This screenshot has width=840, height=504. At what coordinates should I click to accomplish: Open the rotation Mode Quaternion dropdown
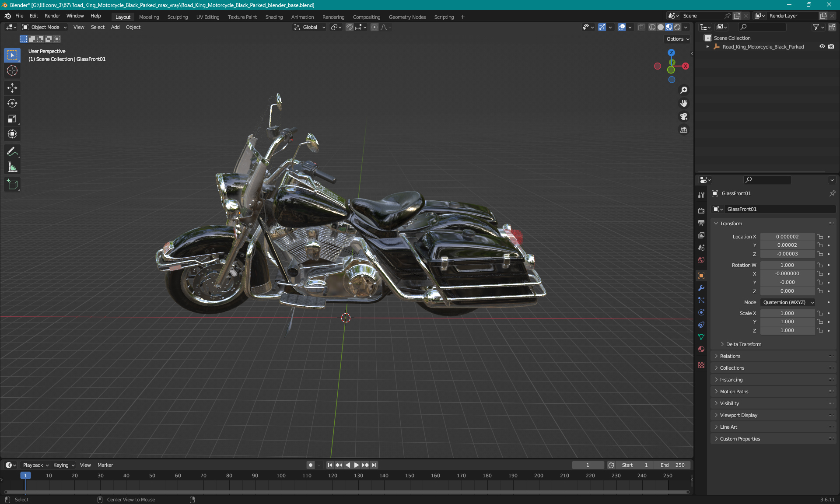(787, 302)
